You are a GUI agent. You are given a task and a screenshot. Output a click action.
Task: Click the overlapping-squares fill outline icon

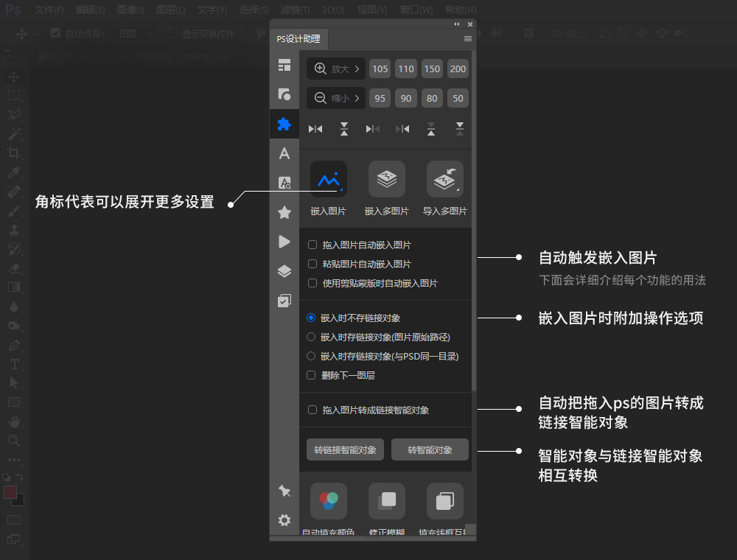tap(444, 501)
